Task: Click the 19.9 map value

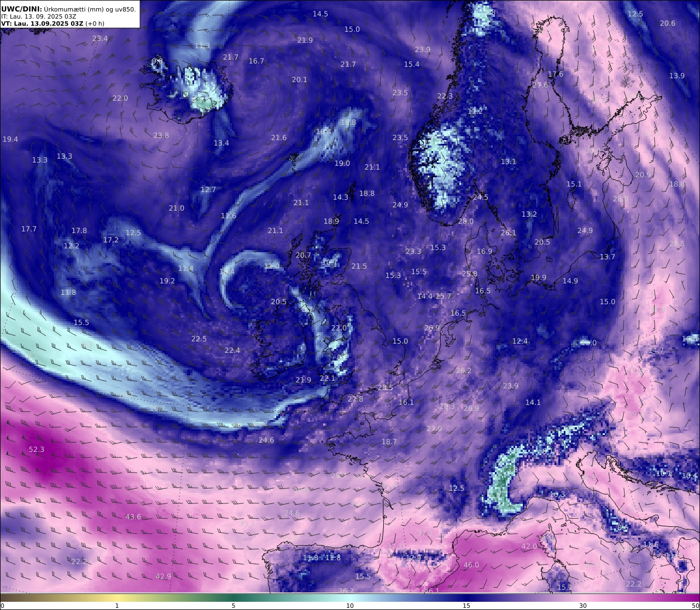Action: (539, 277)
